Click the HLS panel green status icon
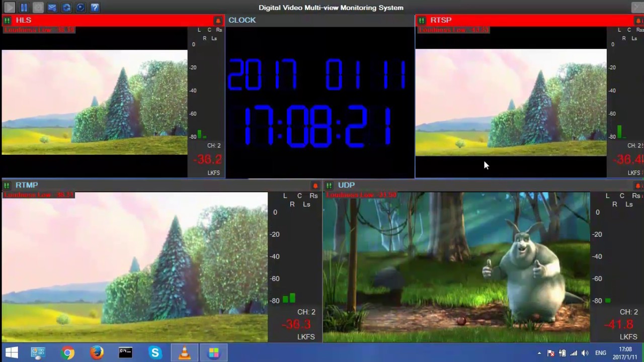This screenshot has width=644, height=362. tap(7, 21)
